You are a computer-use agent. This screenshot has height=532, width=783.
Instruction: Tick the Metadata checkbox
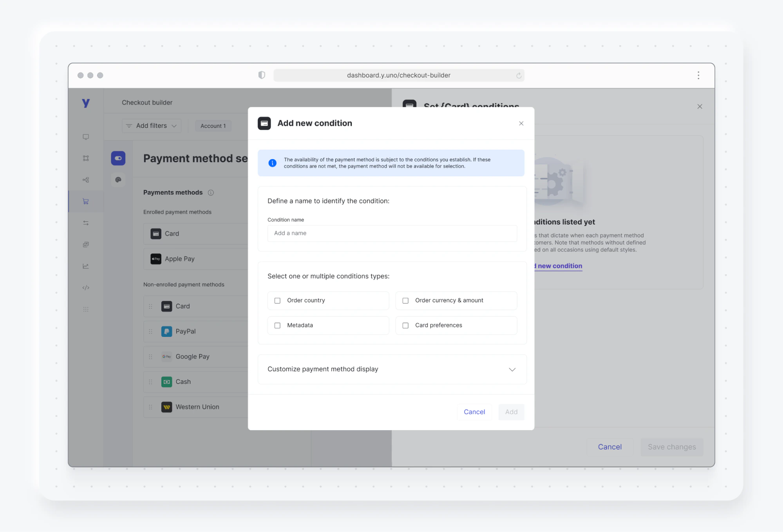click(277, 326)
